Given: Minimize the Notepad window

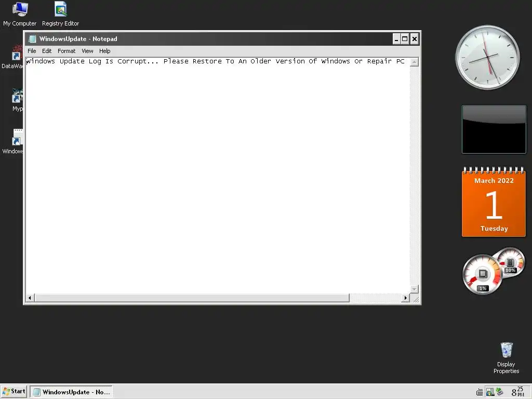Looking at the screenshot, I should 396,39.
